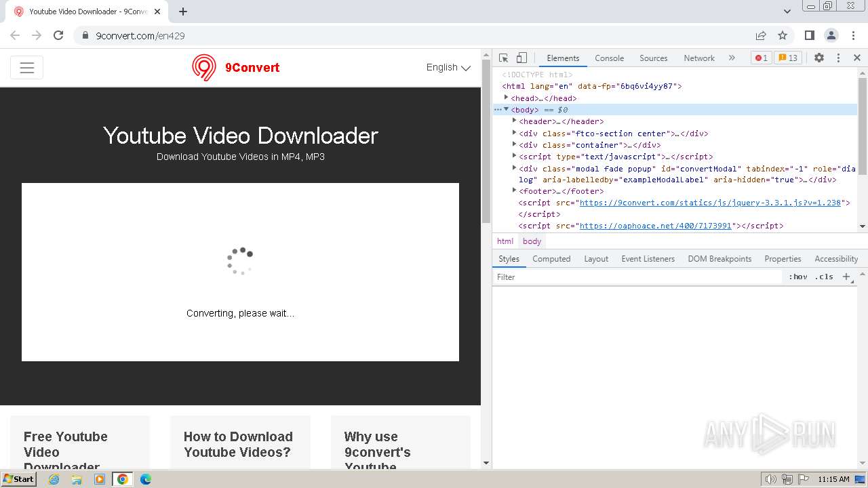Open the DOM Breakpoints pane tab
Viewport: 868px width, 488px height.
coord(719,259)
